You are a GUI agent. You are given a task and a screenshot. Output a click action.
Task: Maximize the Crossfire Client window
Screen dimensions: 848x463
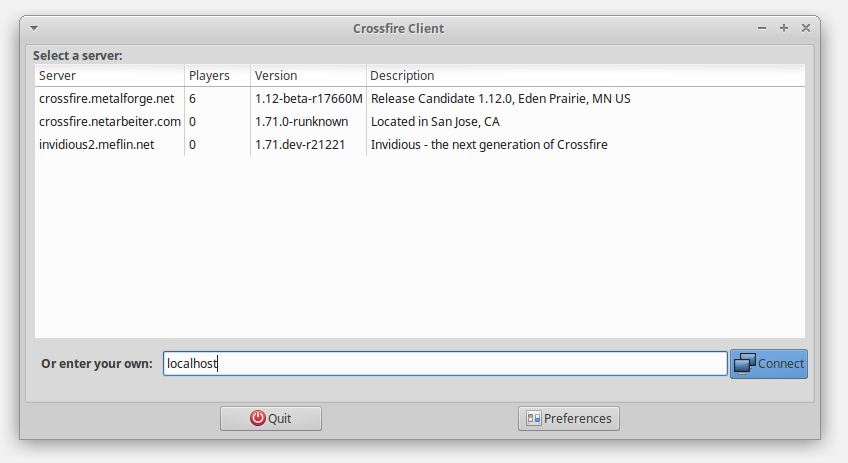(784, 28)
